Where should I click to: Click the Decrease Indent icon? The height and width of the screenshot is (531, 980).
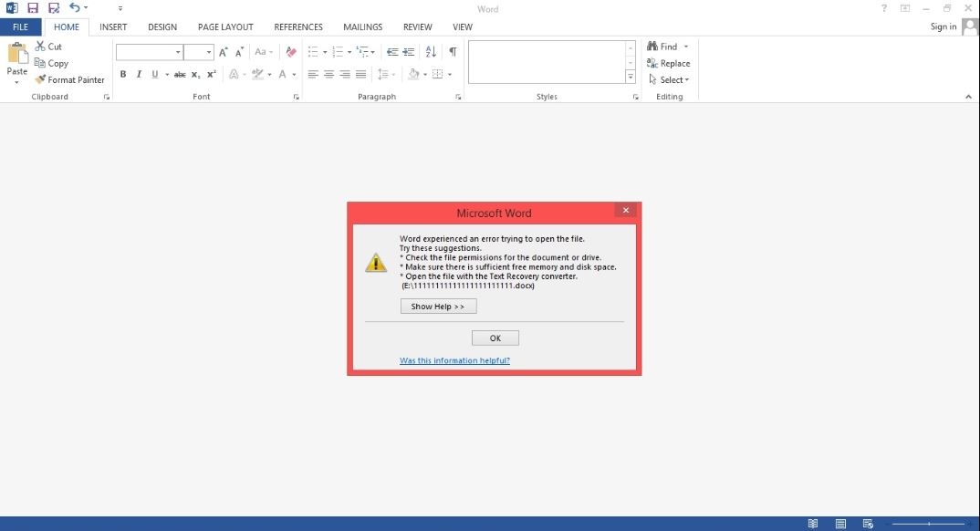pos(392,52)
